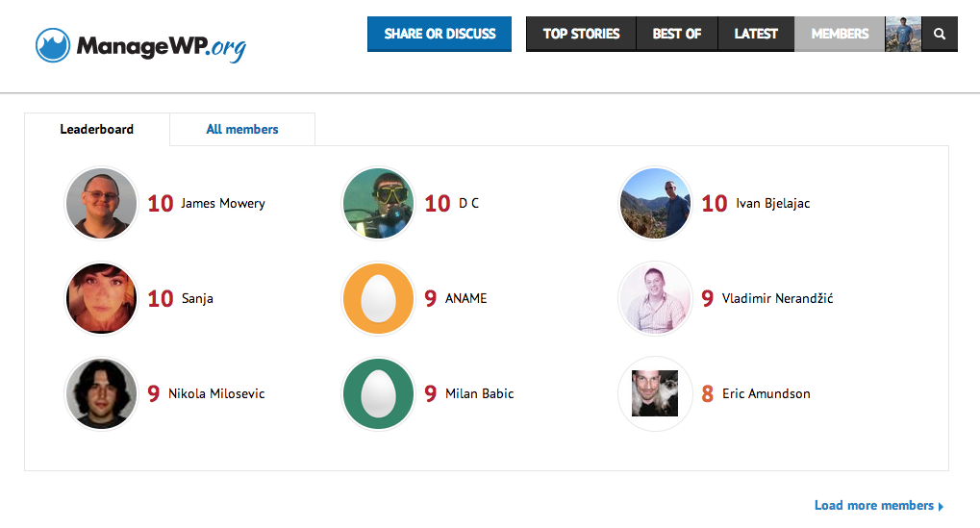980x528 pixels.
Task: Click Nikola Milosevic's avatar photo
Action: (101, 393)
